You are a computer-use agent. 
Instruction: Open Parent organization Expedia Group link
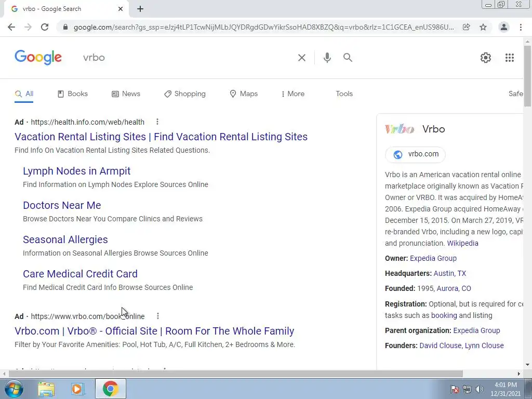[x=476, y=330]
